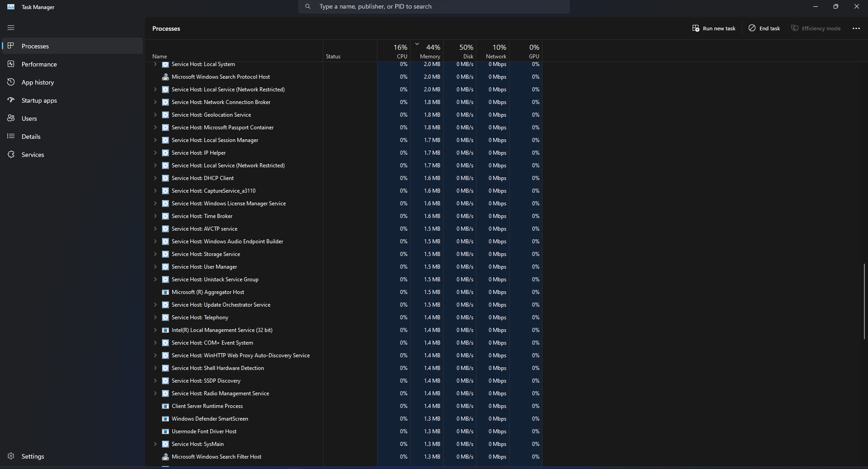
Task: Click the Task Manager app icon in title bar
Action: 11,7
